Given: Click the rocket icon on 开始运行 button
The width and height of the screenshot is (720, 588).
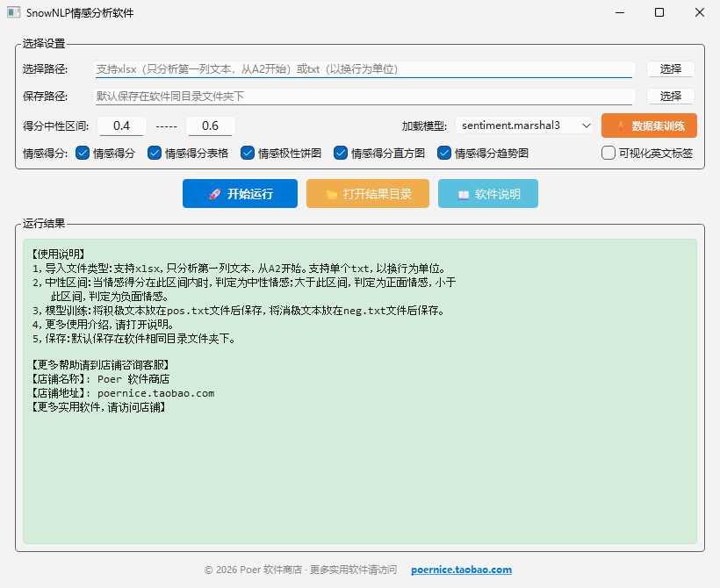Looking at the screenshot, I should (x=214, y=194).
